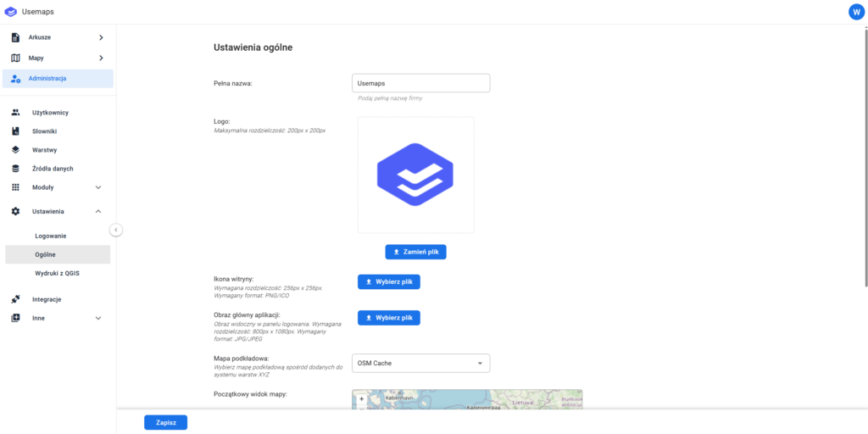Click the Warstwy layers icon
Viewport: 868px width, 434px height.
tap(15, 150)
